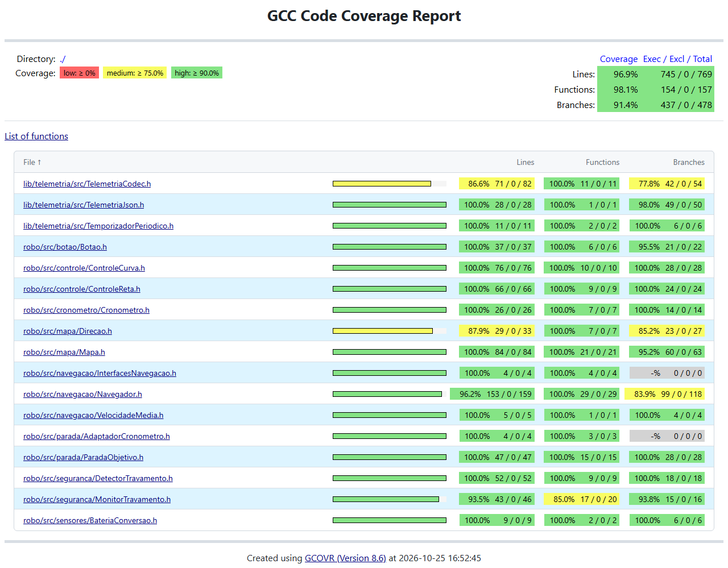Click the yellow Direcao.h coverage progress bar

pos(383,331)
